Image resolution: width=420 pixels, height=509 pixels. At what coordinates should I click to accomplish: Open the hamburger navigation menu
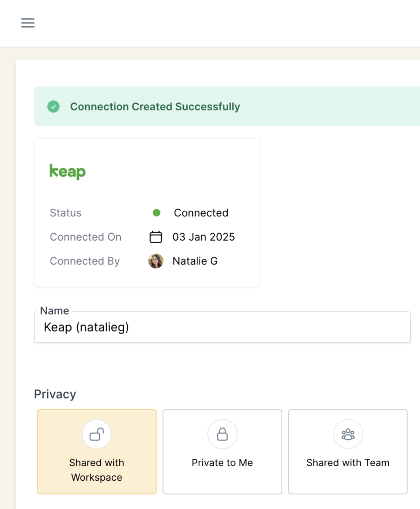click(x=28, y=23)
